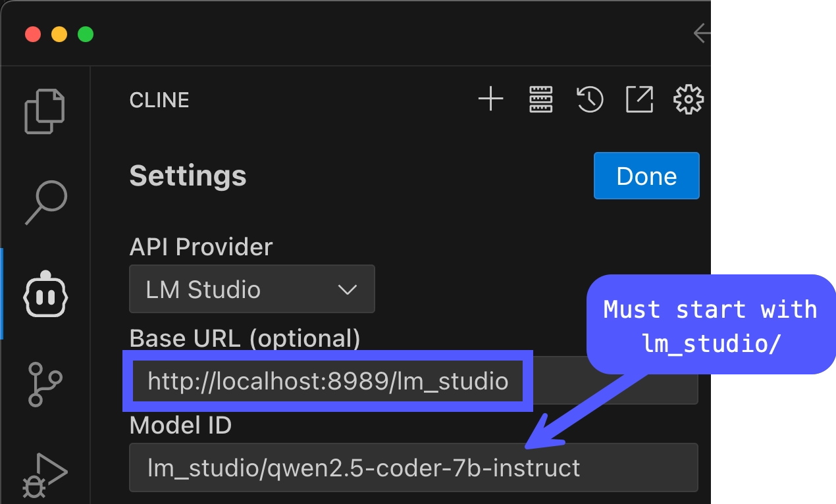836x504 pixels.
Task: Pop out Cline into editor icon
Action: point(639,99)
